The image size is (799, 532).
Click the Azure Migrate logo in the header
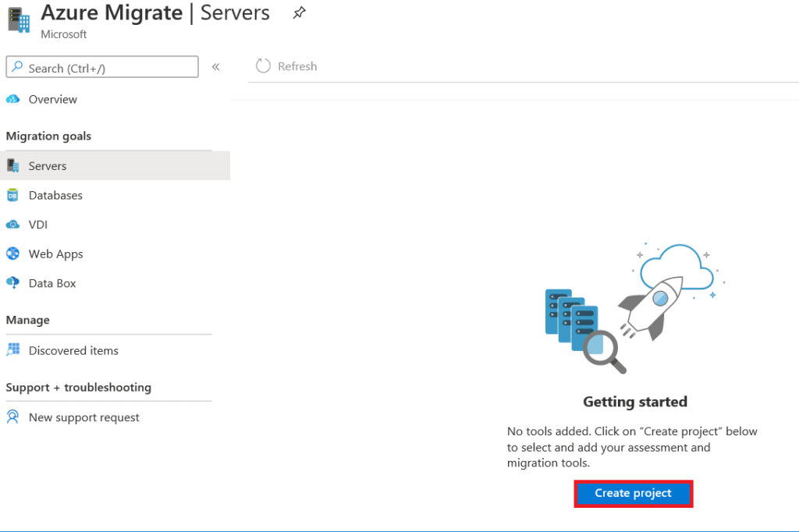(x=18, y=20)
